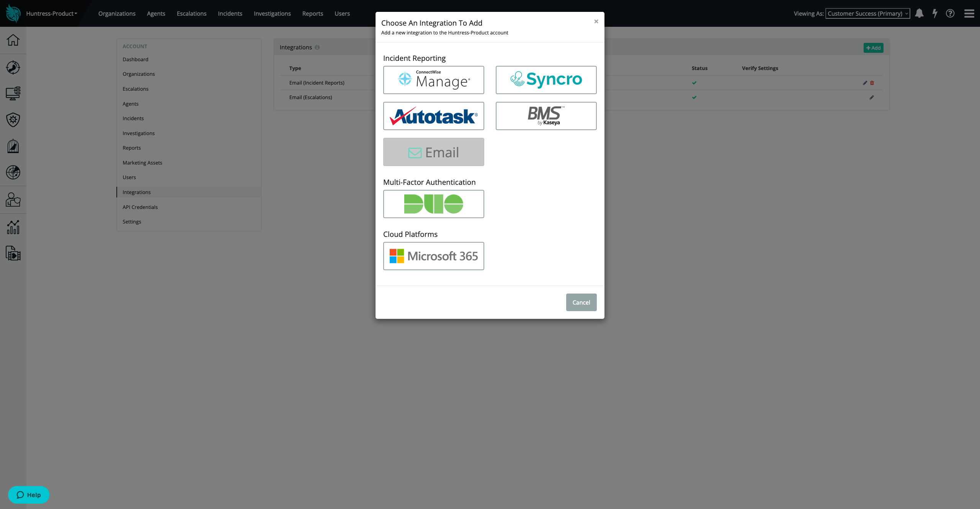
Task: Click the lightning bolt icon
Action: [x=935, y=13]
